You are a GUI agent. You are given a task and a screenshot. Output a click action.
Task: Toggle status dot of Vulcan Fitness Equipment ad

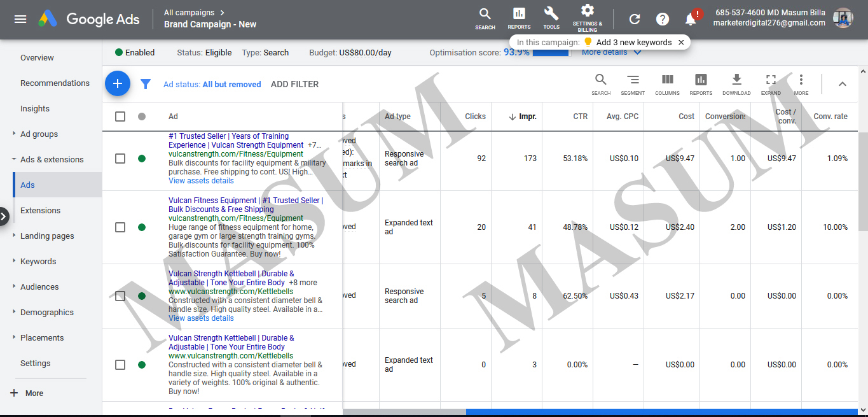(142, 227)
